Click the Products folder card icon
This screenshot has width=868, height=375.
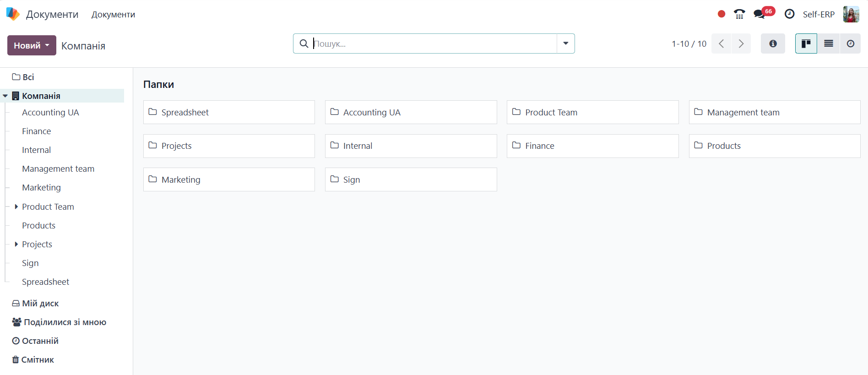(698, 145)
